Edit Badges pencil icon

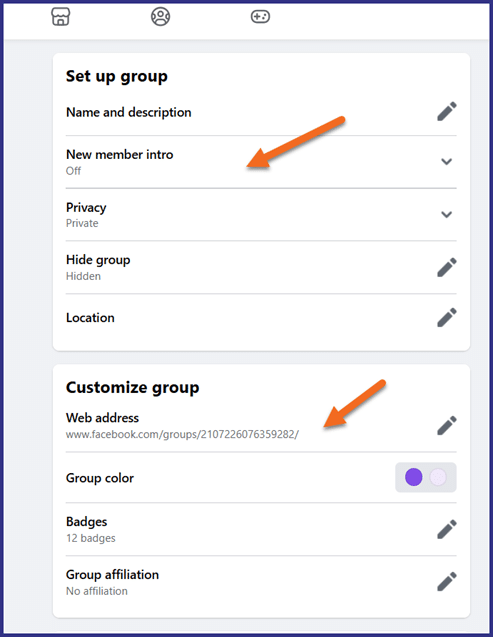[447, 529]
